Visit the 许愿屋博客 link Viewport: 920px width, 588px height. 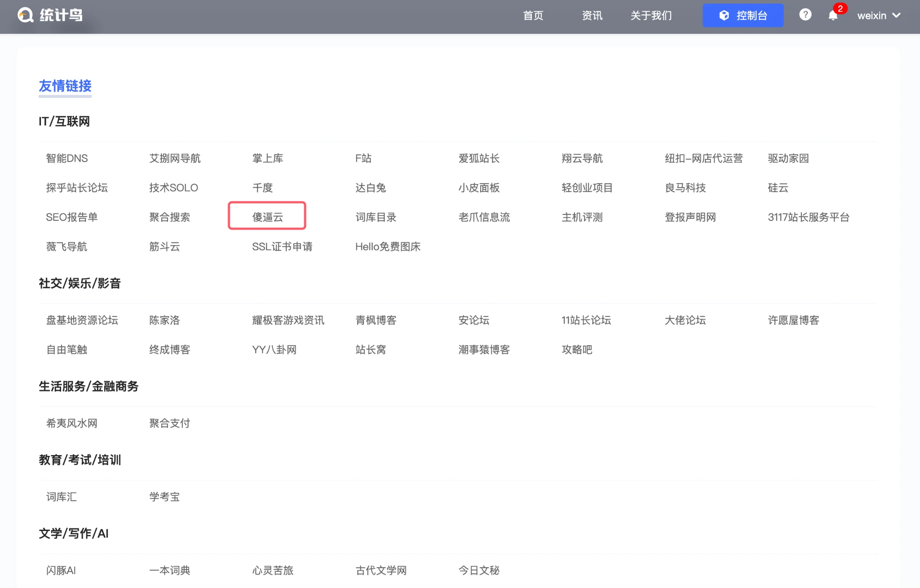click(x=793, y=320)
